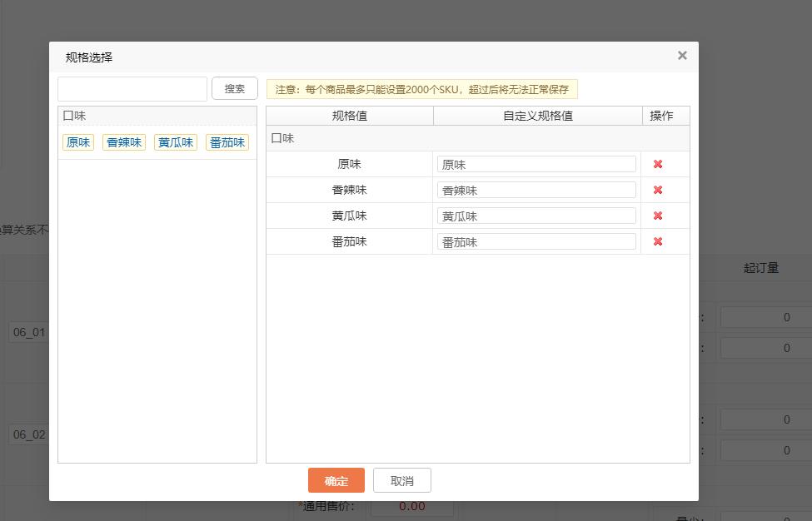Edit custom spec value field for 番茄味

point(536,241)
